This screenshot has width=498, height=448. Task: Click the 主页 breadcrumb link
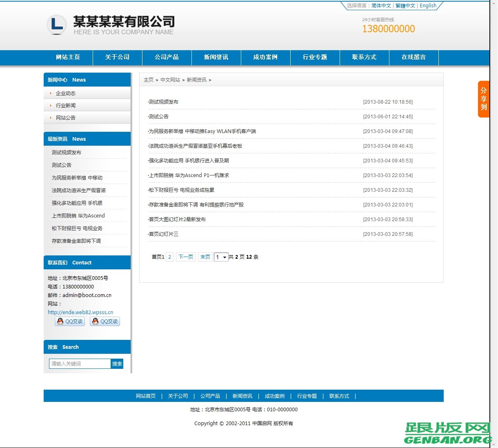point(148,80)
